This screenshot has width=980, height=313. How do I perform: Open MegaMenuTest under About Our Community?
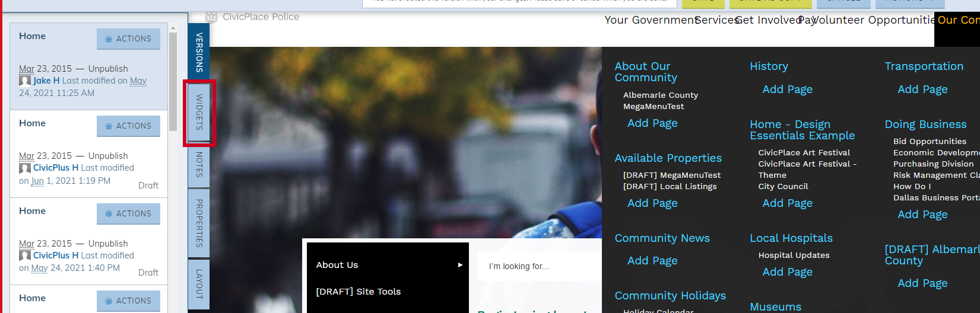coord(654,106)
